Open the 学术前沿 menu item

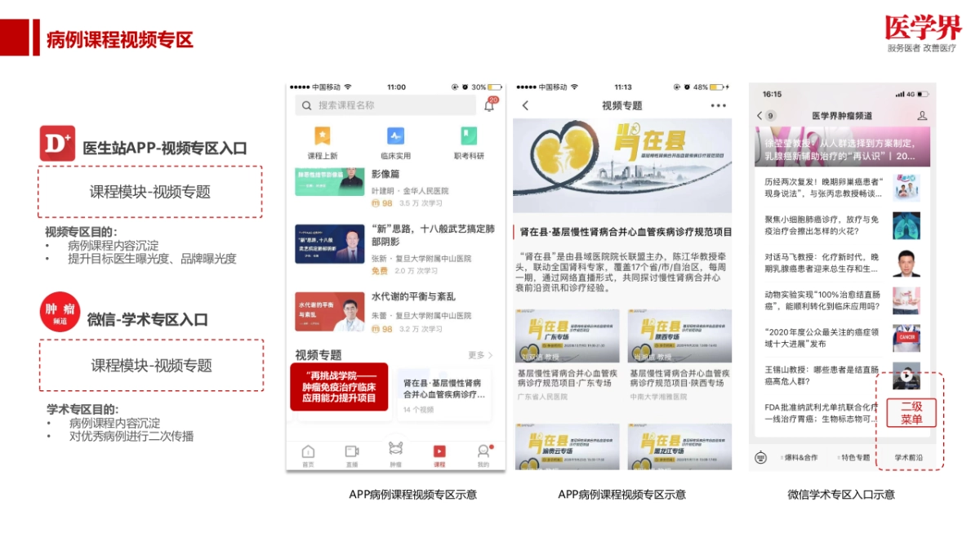tap(908, 457)
